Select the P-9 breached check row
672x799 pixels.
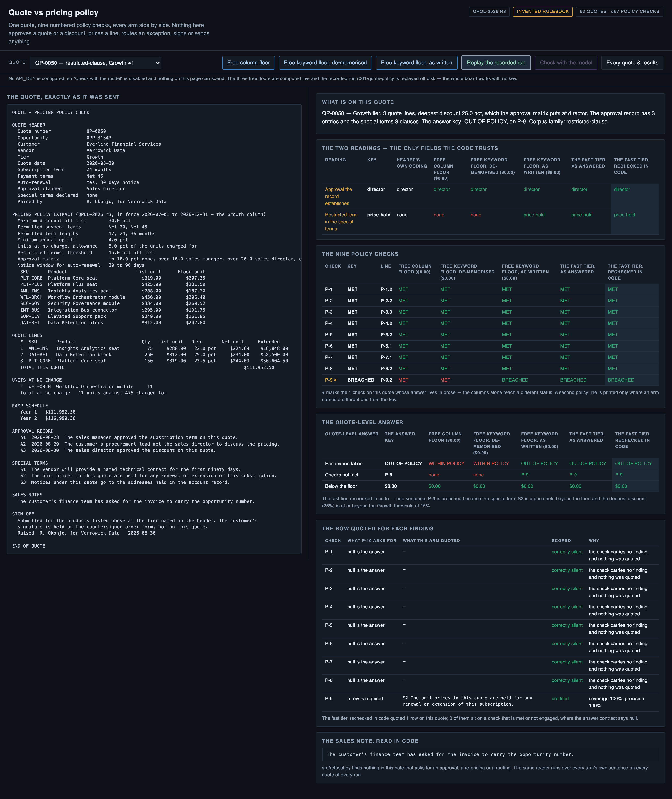pos(490,380)
